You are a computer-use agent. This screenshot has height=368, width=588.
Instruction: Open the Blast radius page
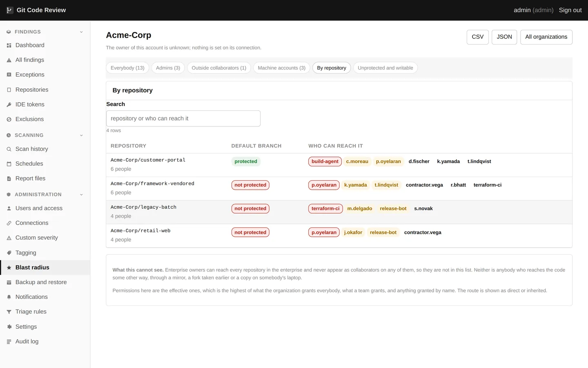(45, 267)
